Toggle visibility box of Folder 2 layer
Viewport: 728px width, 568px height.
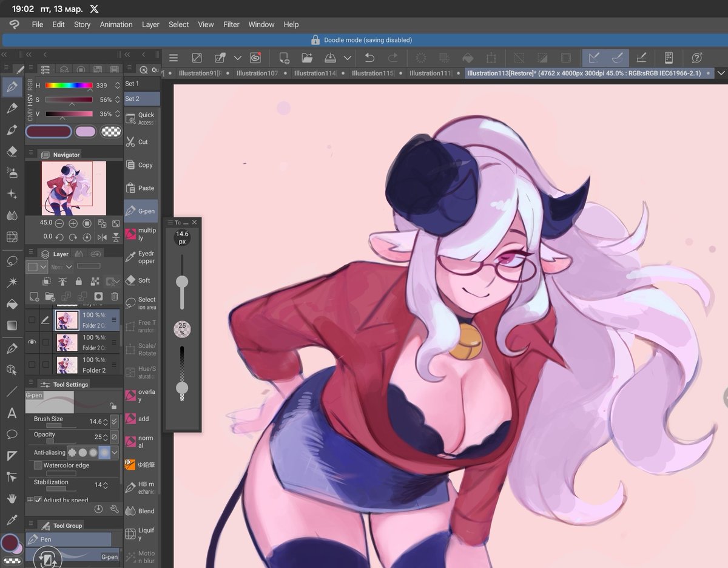click(32, 365)
